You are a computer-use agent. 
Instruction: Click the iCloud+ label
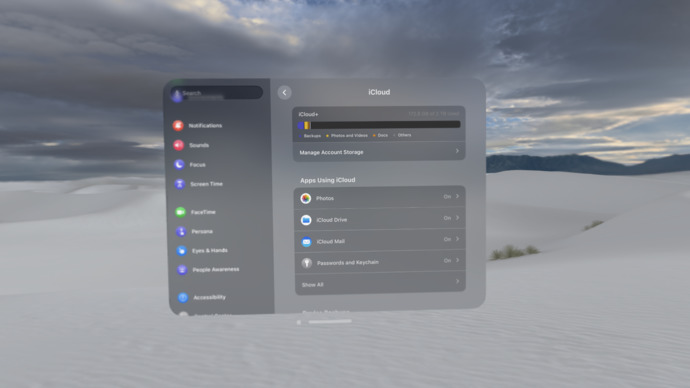pyautogui.click(x=308, y=114)
